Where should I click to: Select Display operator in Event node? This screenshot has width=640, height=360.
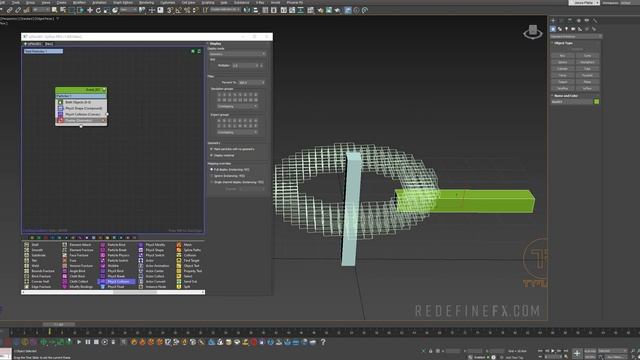(81, 120)
